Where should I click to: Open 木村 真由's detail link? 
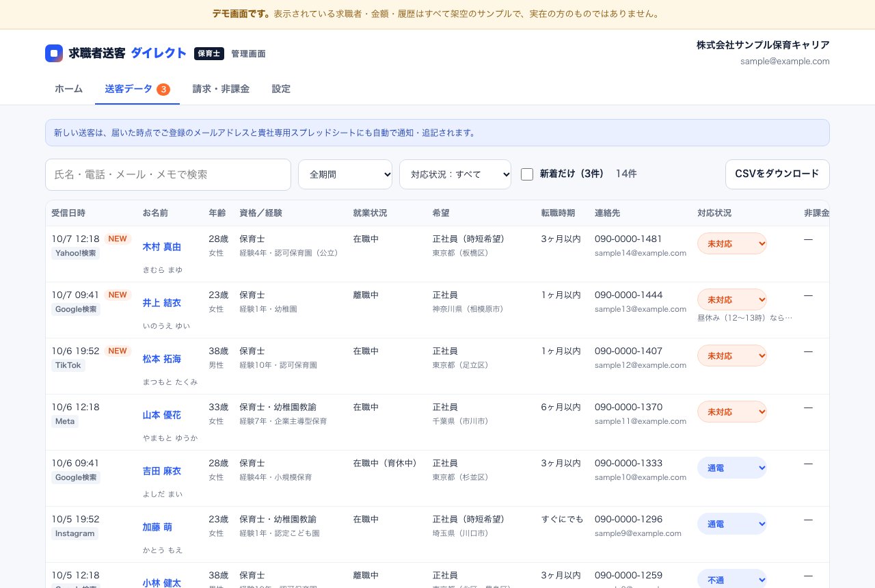[x=162, y=247]
